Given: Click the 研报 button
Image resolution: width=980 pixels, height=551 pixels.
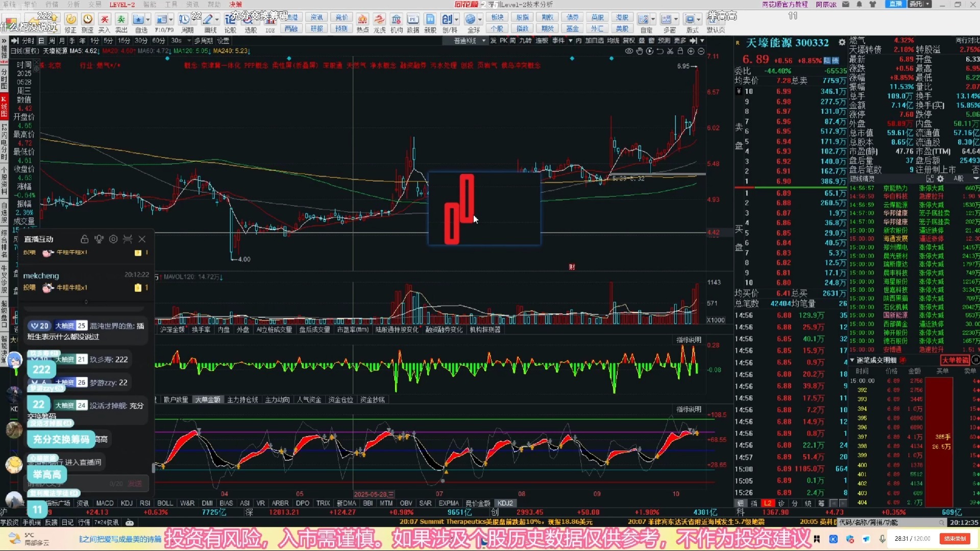Looking at the screenshot, I should tap(316, 29).
